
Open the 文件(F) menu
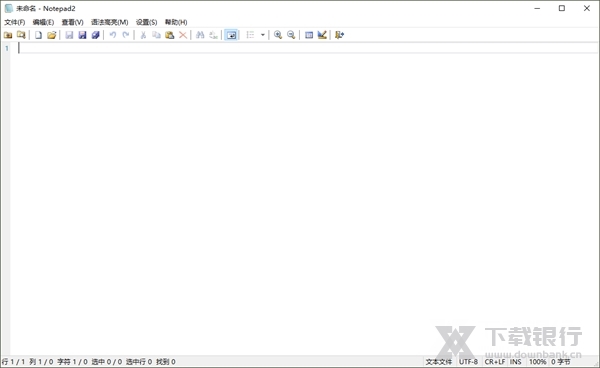pyautogui.click(x=15, y=22)
